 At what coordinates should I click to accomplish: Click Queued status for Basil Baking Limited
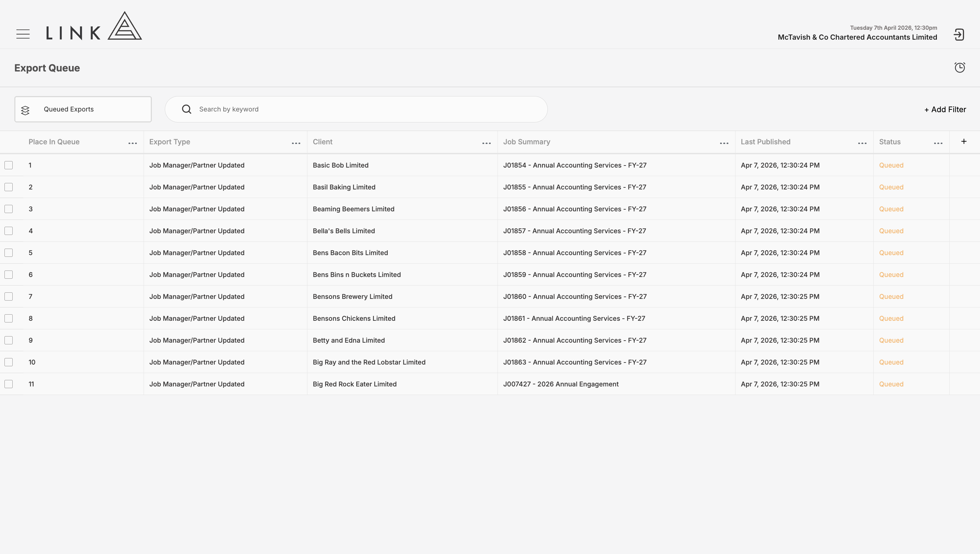click(891, 187)
